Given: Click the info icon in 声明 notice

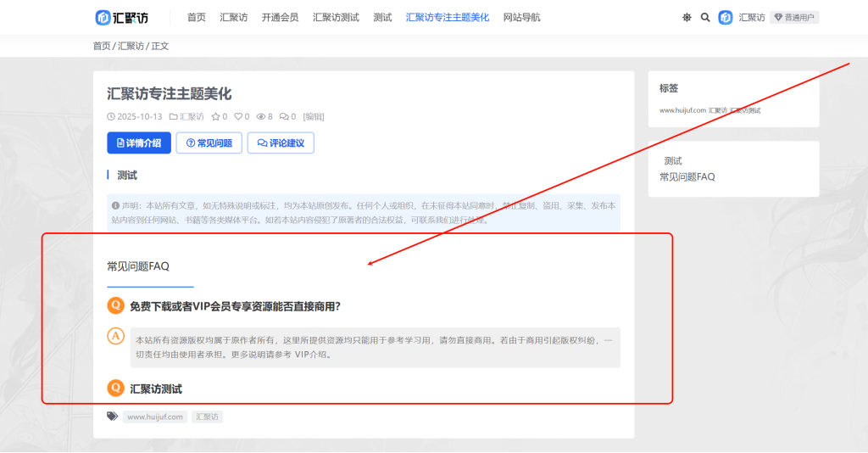Looking at the screenshot, I should point(115,205).
